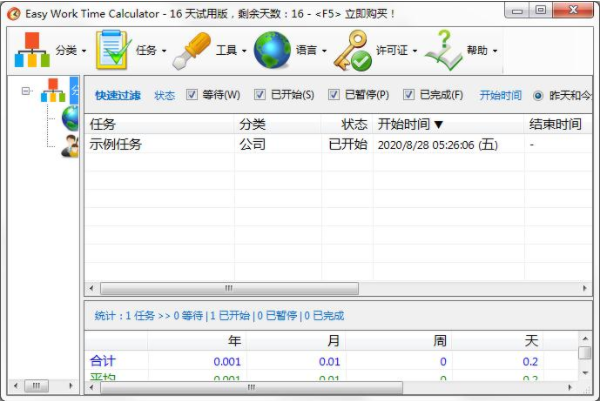Select the globe node in the tree
This screenshot has height=401, width=600.
point(71,118)
